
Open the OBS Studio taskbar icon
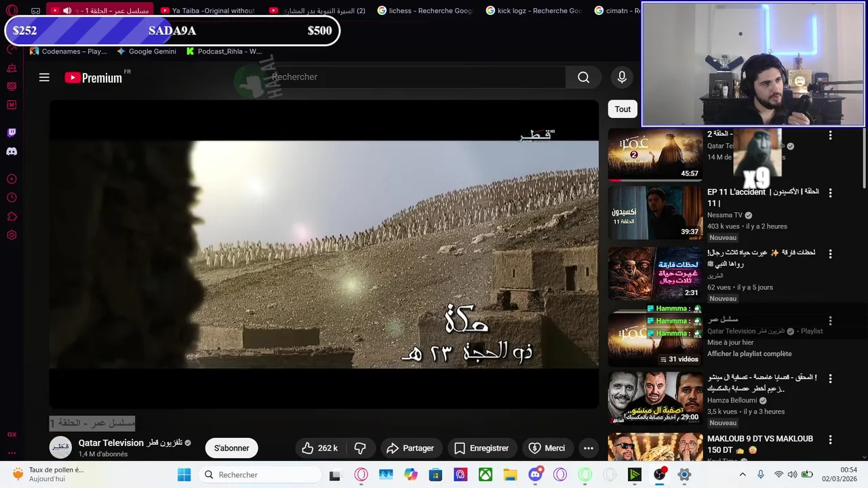[659, 474]
